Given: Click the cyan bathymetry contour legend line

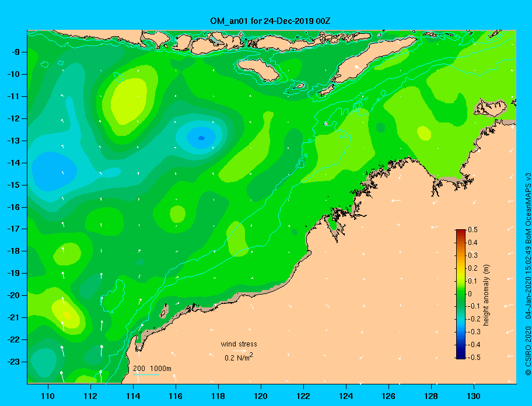Looking at the screenshot, I should click(x=146, y=375).
